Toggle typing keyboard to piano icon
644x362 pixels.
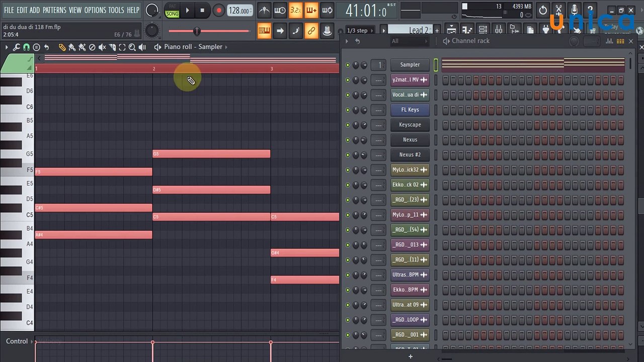click(x=264, y=31)
